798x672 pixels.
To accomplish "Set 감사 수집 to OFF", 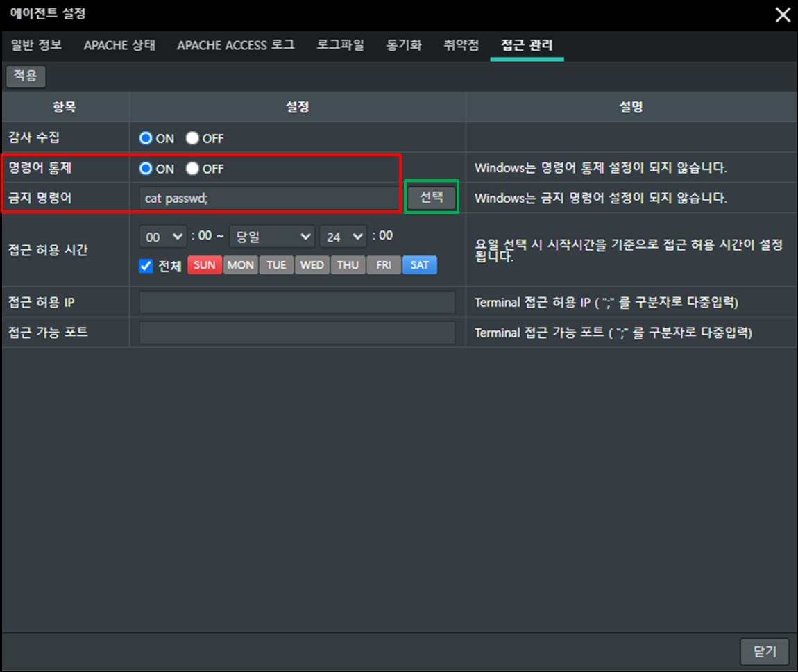I will pyautogui.click(x=192, y=138).
